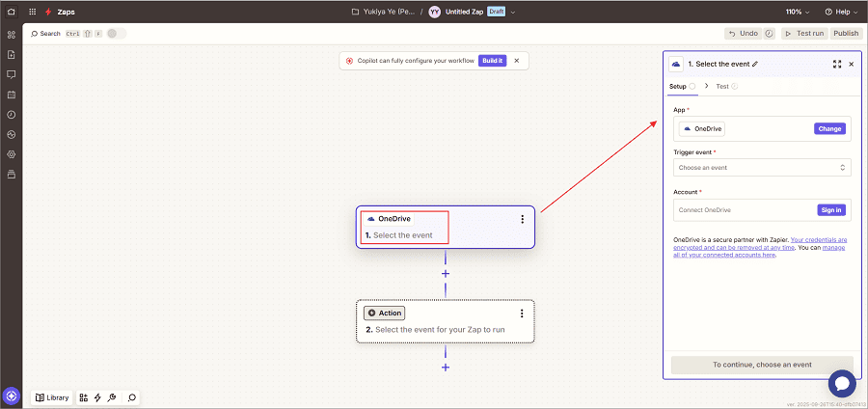The image size is (868, 409).
Task: Start a Test run
Action: (x=804, y=33)
